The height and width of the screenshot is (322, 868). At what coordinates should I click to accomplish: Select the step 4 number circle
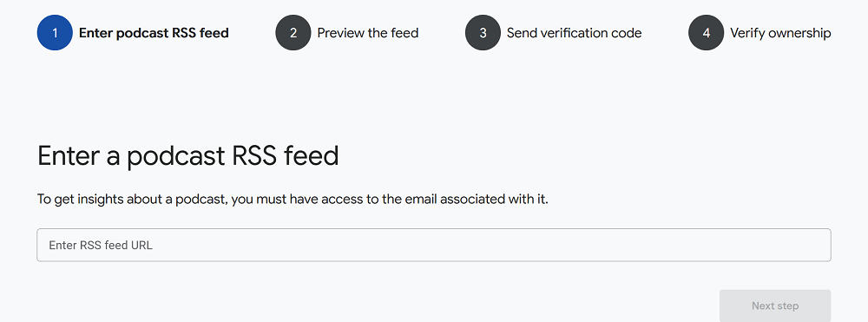click(707, 33)
